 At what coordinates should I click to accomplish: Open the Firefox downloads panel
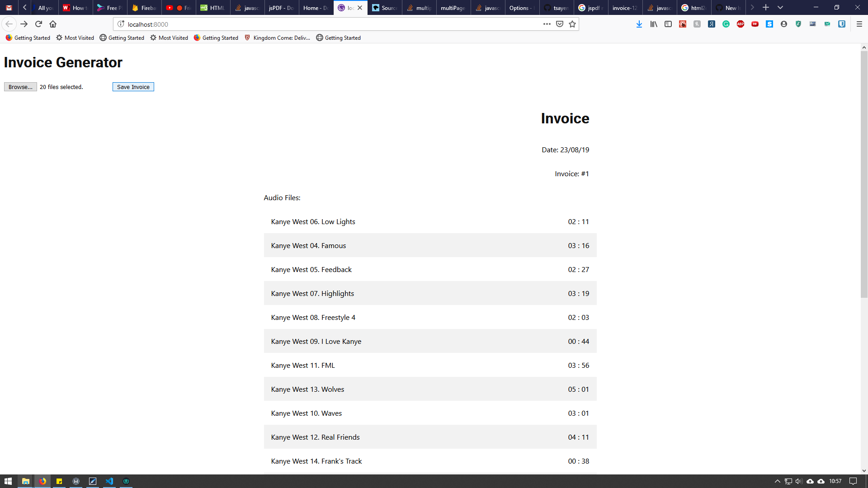tap(639, 24)
